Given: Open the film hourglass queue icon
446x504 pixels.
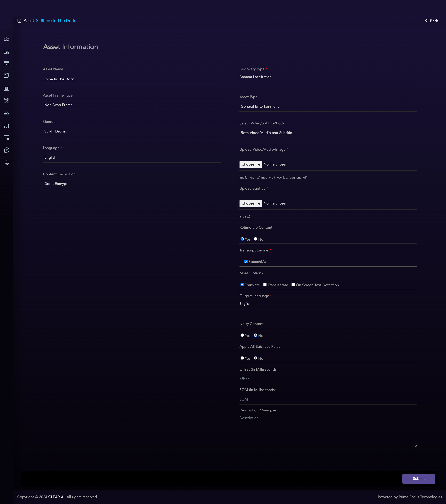Looking at the screenshot, I should (x=7, y=138).
